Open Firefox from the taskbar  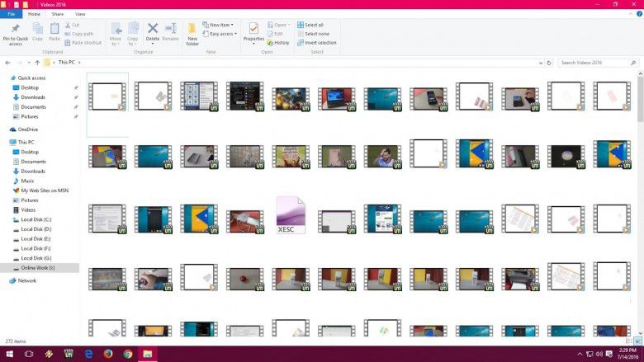pos(108,354)
